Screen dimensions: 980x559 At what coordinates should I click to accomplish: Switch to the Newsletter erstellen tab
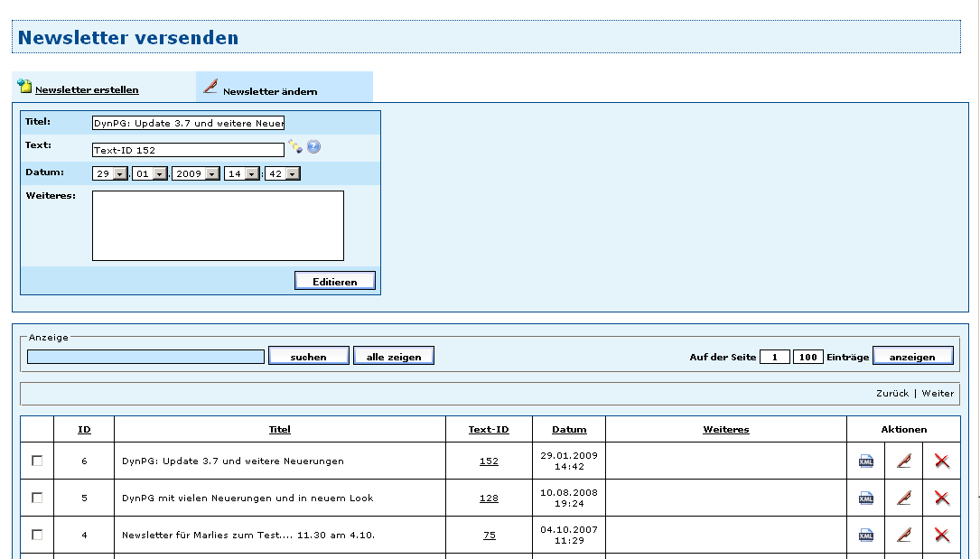pyautogui.click(x=87, y=89)
